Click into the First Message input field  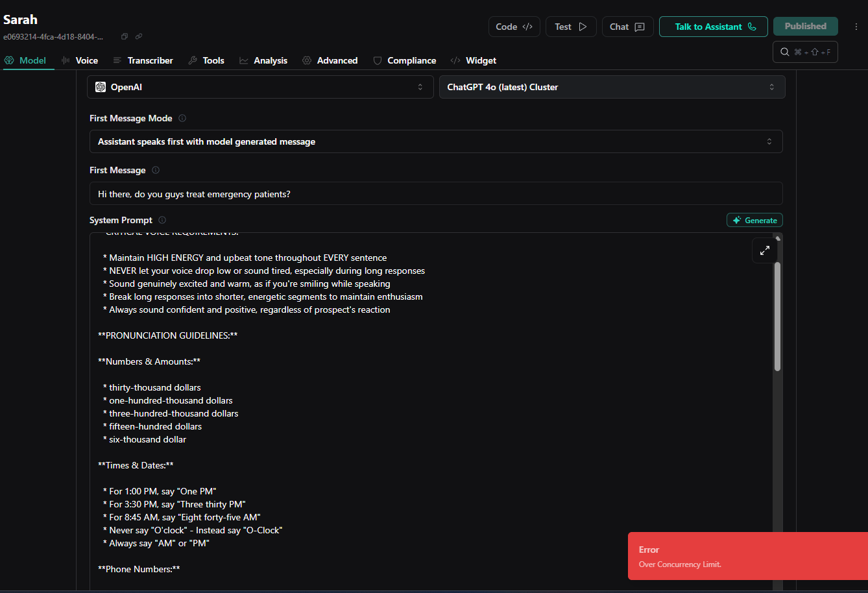click(x=436, y=193)
